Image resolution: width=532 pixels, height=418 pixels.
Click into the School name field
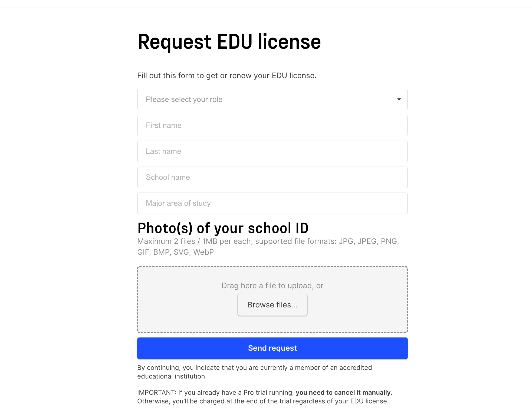point(272,177)
